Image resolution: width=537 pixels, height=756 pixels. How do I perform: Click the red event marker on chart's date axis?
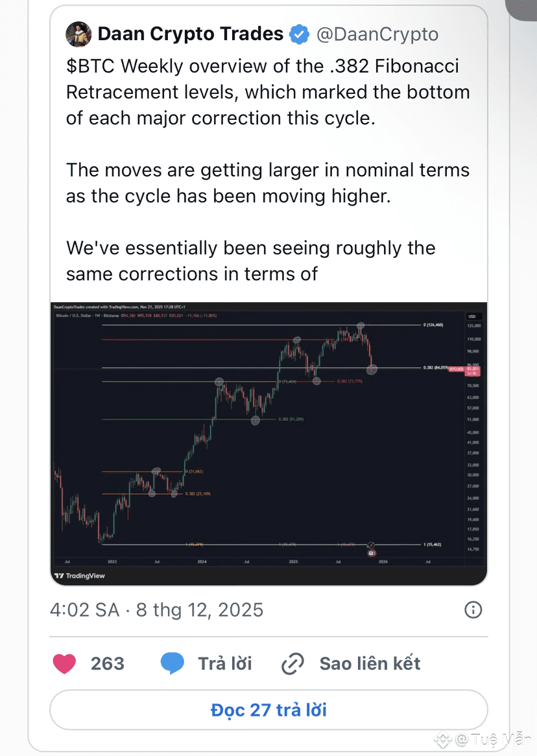click(x=371, y=554)
